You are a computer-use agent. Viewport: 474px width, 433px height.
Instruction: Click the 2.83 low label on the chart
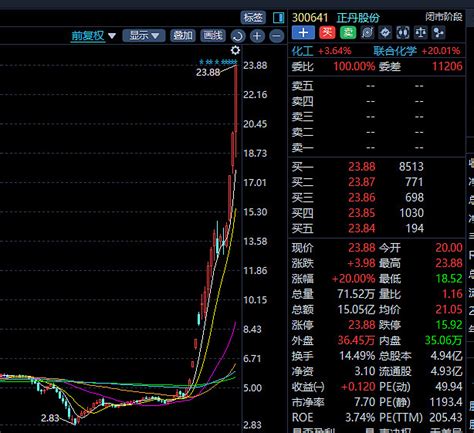pyautogui.click(x=50, y=418)
